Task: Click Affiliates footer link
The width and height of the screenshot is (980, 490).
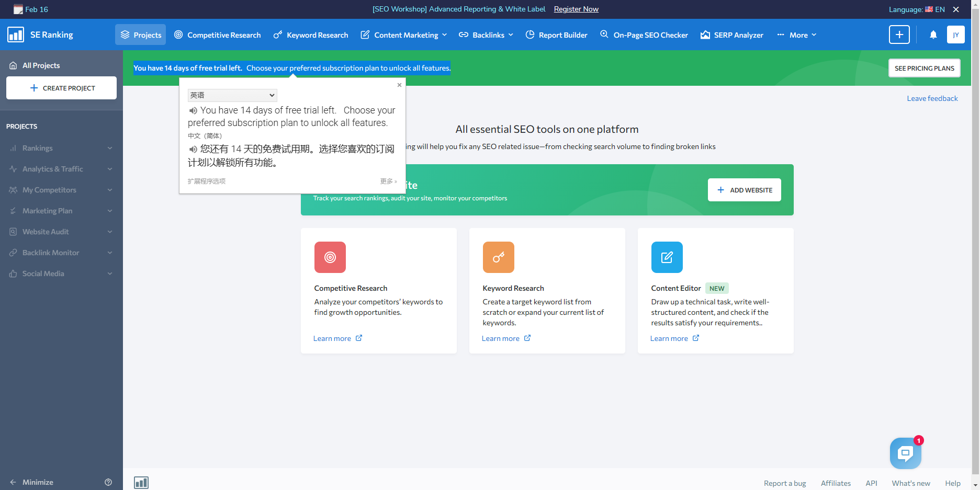Action: [x=836, y=483]
